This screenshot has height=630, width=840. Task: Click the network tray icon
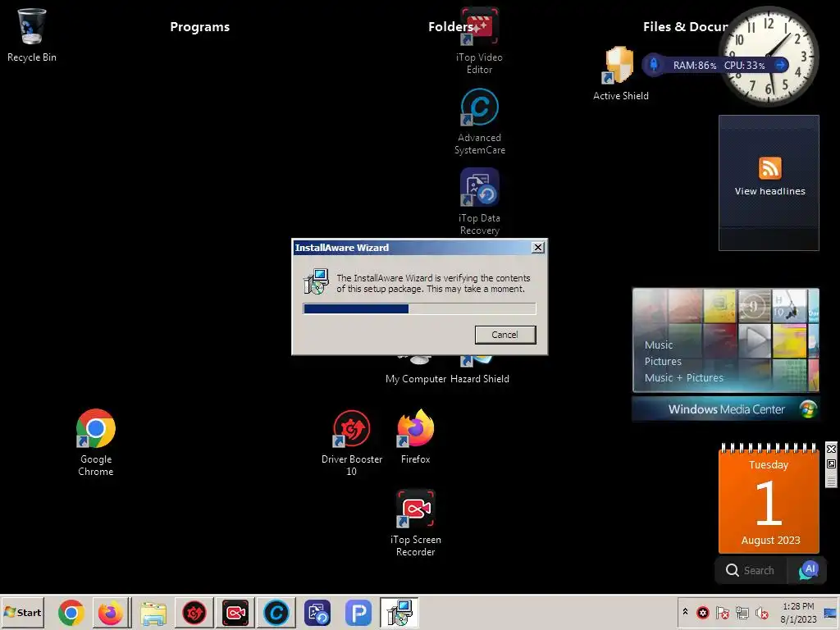742,613
